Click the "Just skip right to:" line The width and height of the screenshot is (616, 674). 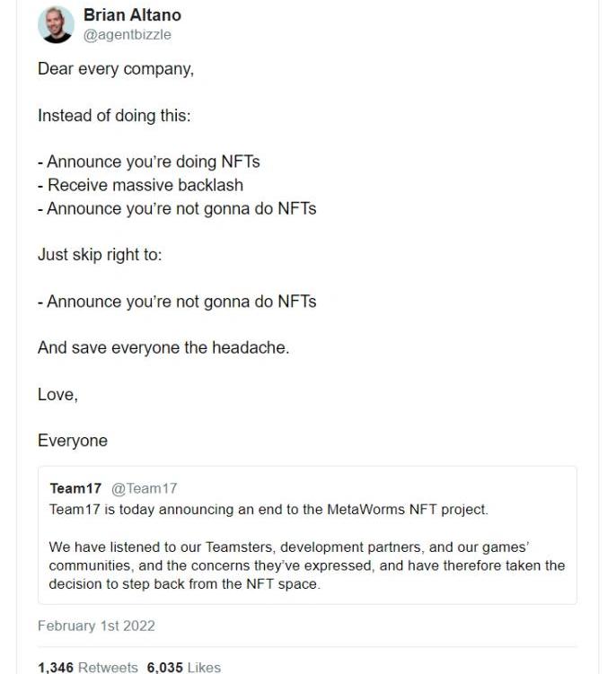pyautogui.click(x=100, y=255)
